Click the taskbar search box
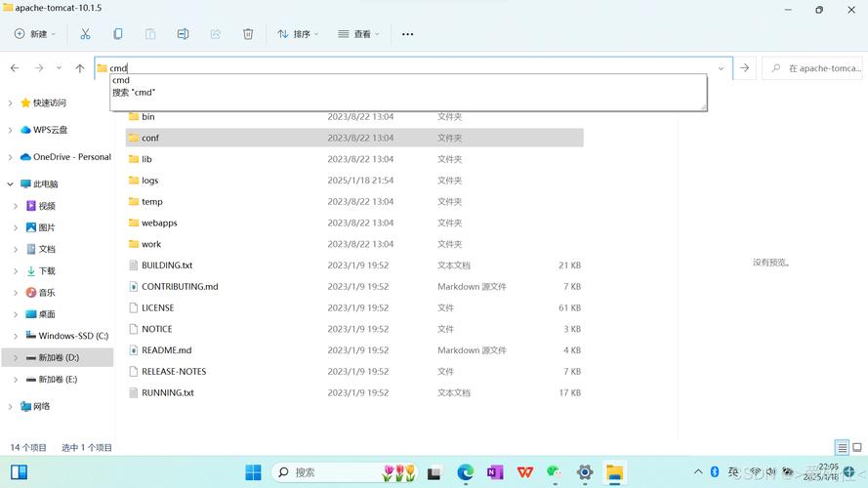 pos(345,472)
